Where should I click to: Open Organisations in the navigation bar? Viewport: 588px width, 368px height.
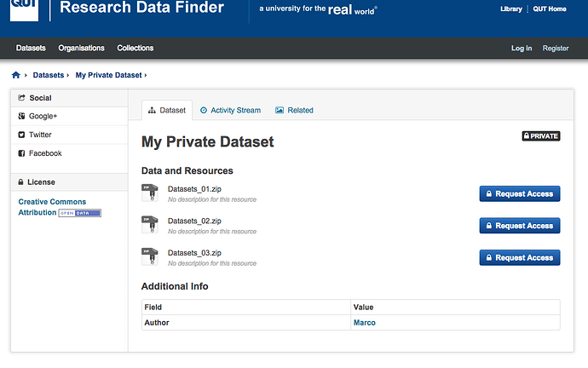tap(81, 49)
